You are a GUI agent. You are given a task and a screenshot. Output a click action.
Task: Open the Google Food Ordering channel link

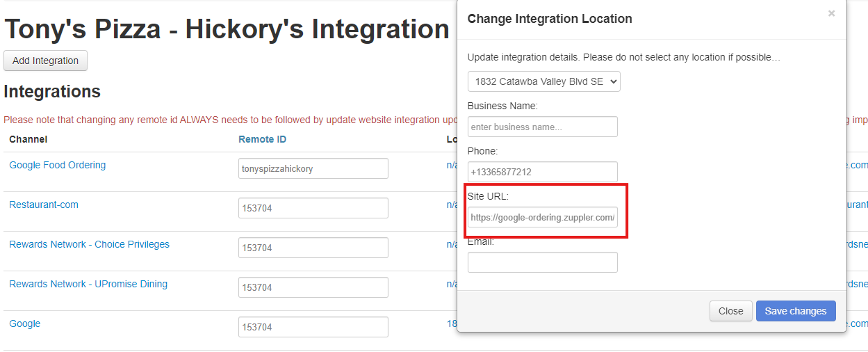point(57,165)
